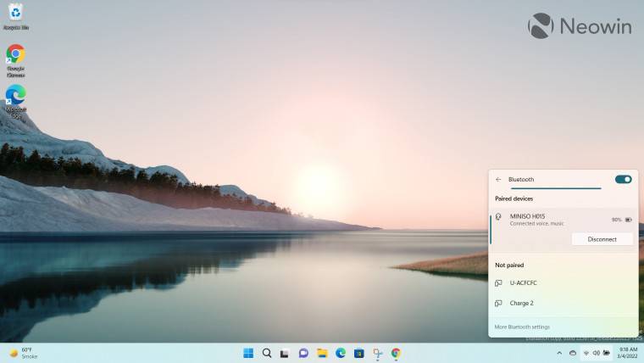This screenshot has height=363, width=644.
Task: Open Task View on the taskbar
Action: [x=285, y=353]
